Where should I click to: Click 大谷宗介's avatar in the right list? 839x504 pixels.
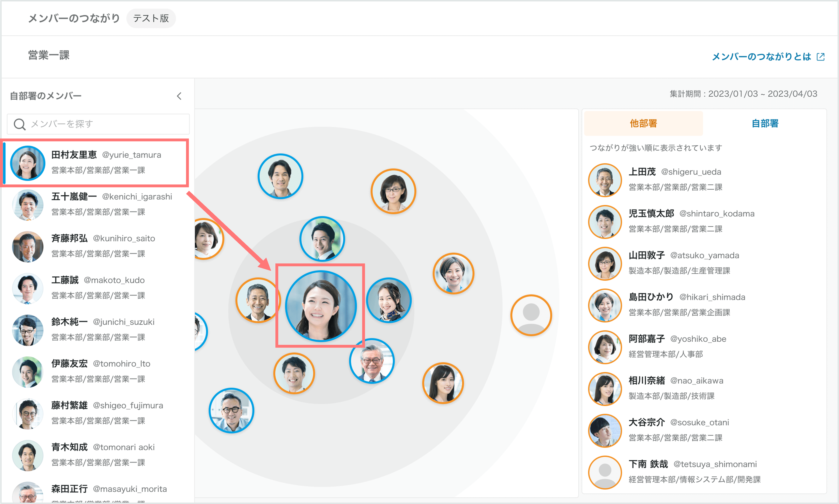[x=605, y=431]
